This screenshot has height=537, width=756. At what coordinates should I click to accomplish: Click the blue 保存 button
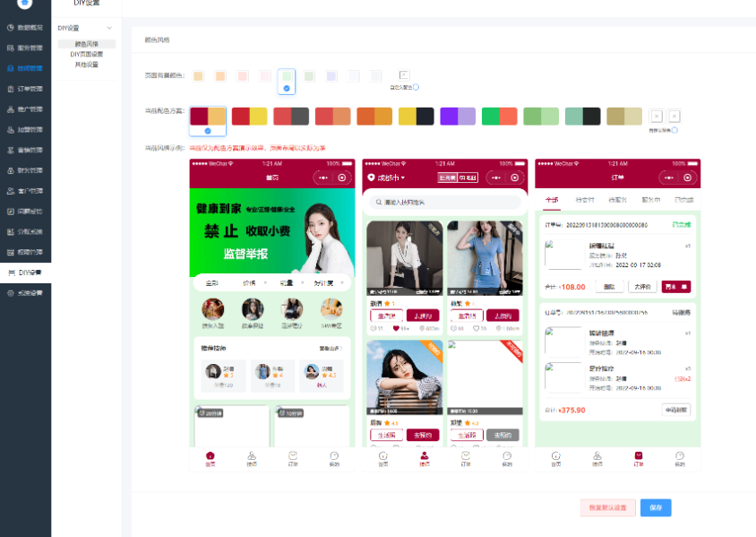(x=656, y=507)
